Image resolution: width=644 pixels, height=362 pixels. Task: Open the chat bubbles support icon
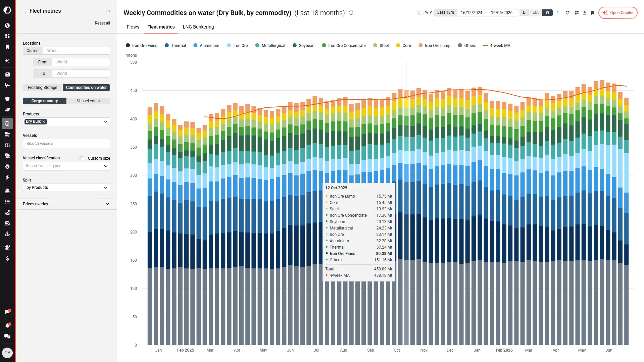[7, 337]
